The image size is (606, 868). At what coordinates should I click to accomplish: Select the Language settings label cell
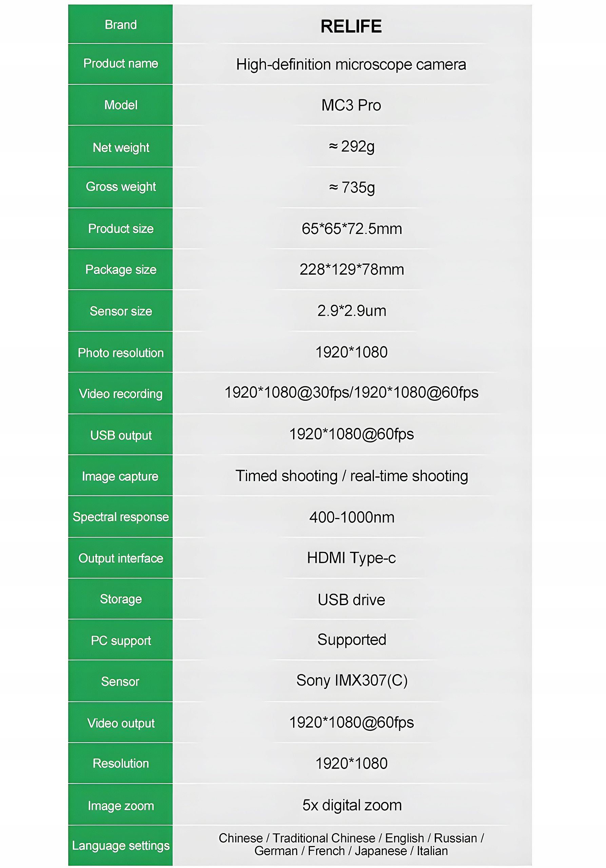tap(120, 845)
